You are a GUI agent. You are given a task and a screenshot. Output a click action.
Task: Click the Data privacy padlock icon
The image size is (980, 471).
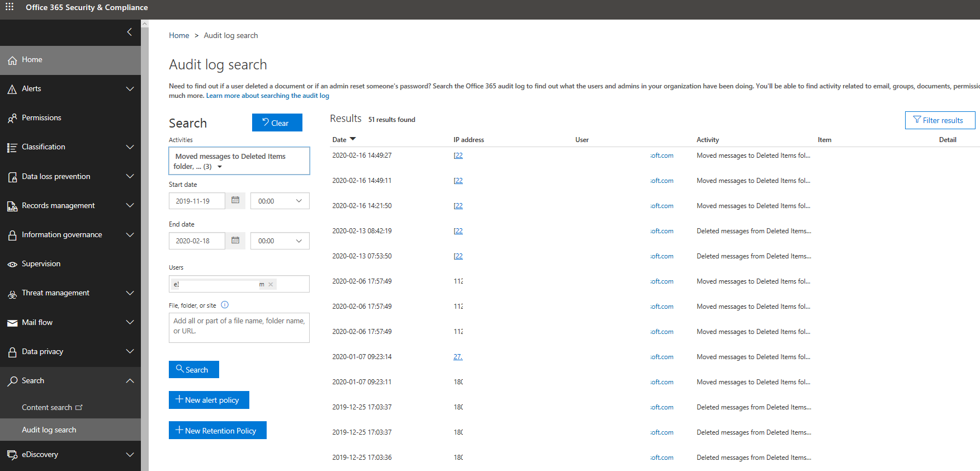[x=12, y=352]
